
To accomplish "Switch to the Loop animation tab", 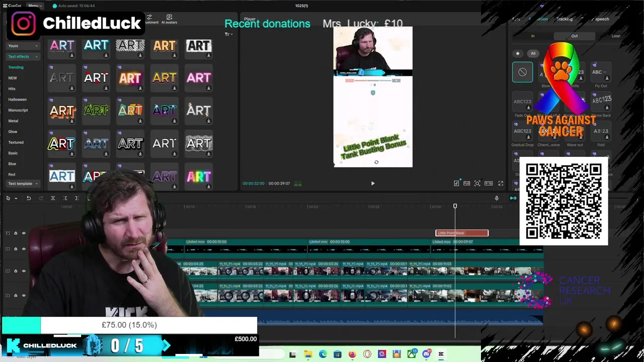I will (x=616, y=36).
